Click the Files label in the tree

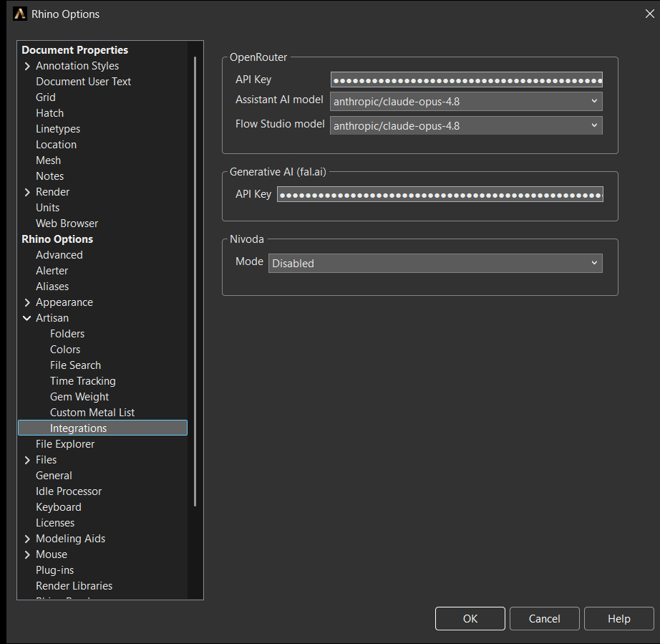click(47, 460)
